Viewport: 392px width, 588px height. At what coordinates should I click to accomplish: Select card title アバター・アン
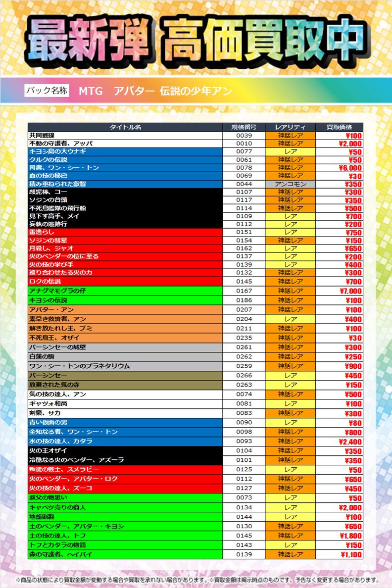coord(51,309)
